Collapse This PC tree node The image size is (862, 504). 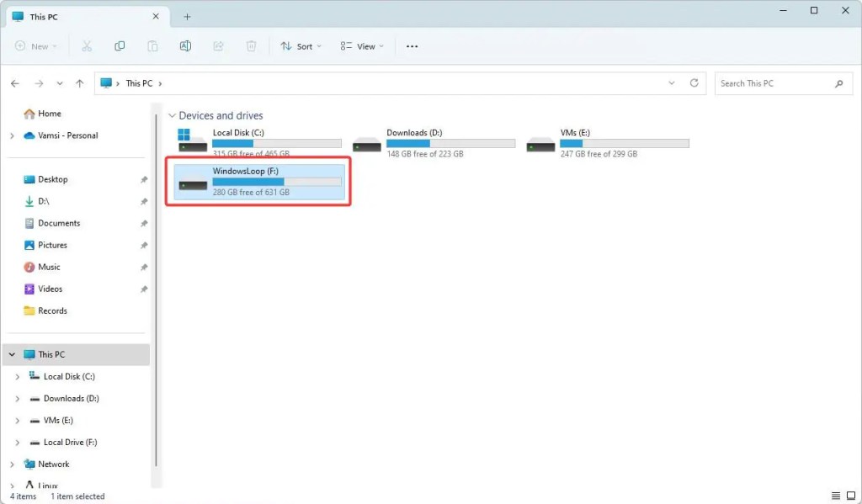click(12, 354)
